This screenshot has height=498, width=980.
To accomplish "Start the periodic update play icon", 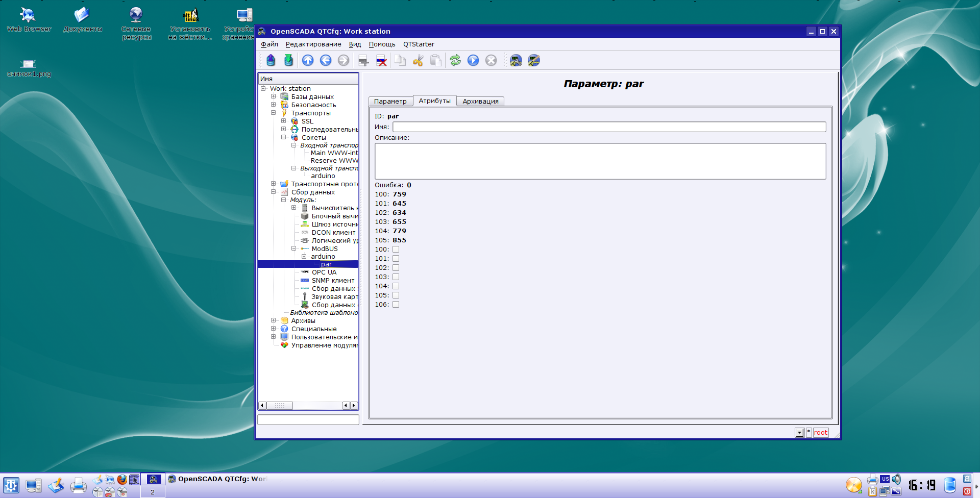I will (473, 61).
